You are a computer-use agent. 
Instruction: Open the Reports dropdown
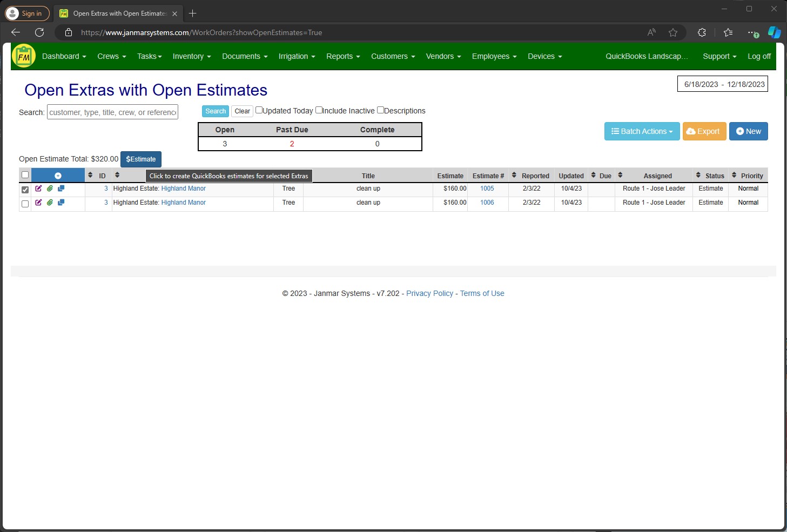342,56
